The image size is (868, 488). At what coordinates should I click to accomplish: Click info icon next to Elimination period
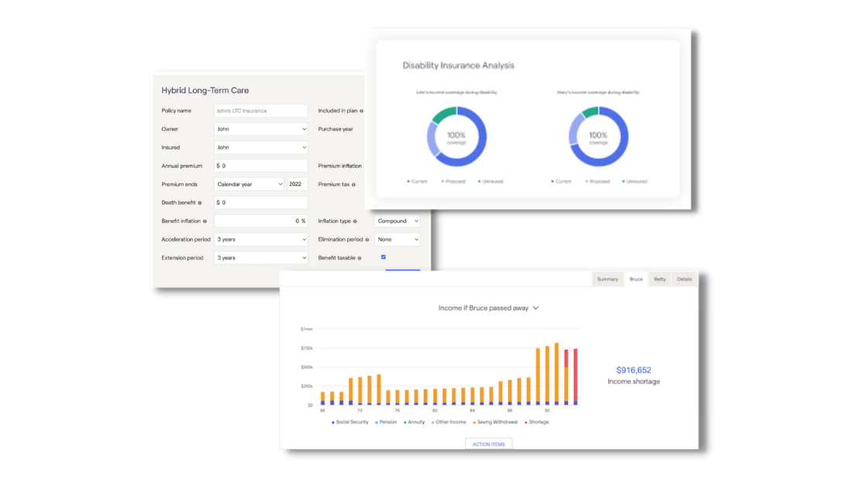pyautogui.click(x=367, y=240)
